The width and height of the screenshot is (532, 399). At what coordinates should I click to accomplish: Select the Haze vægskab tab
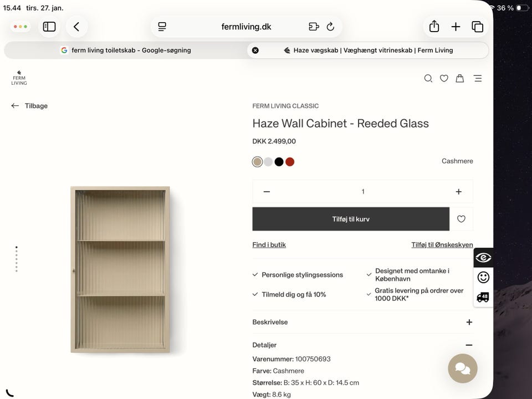369,50
